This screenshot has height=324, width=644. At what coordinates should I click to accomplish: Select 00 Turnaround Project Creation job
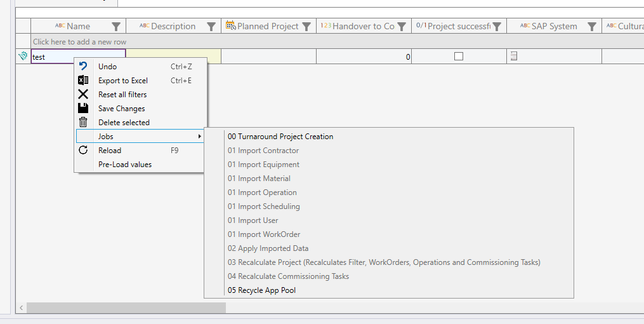(280, 137)
